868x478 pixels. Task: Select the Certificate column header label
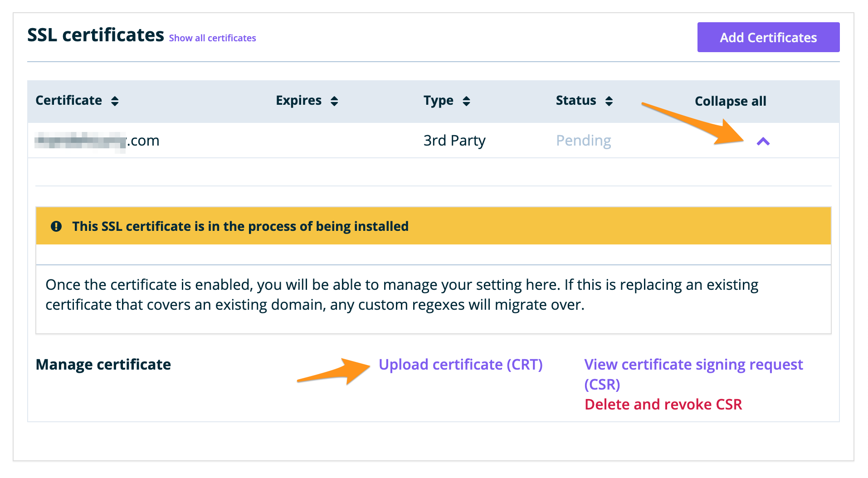[x=69, y=100]
